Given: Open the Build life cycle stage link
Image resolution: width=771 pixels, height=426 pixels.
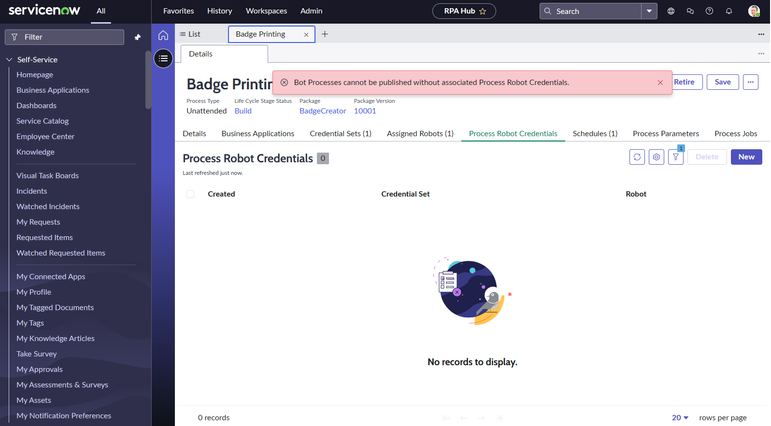Looking at the screenshot, I should pos(243,111).
